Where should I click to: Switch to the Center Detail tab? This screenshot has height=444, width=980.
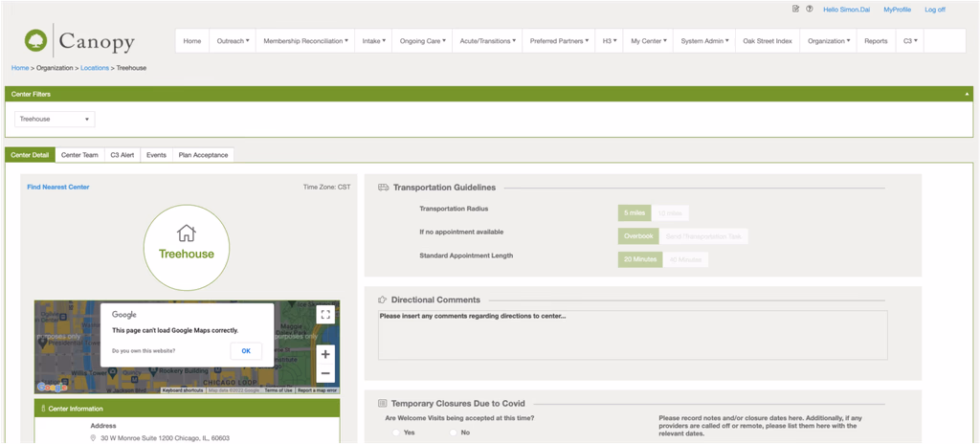(x=30, y=154)
